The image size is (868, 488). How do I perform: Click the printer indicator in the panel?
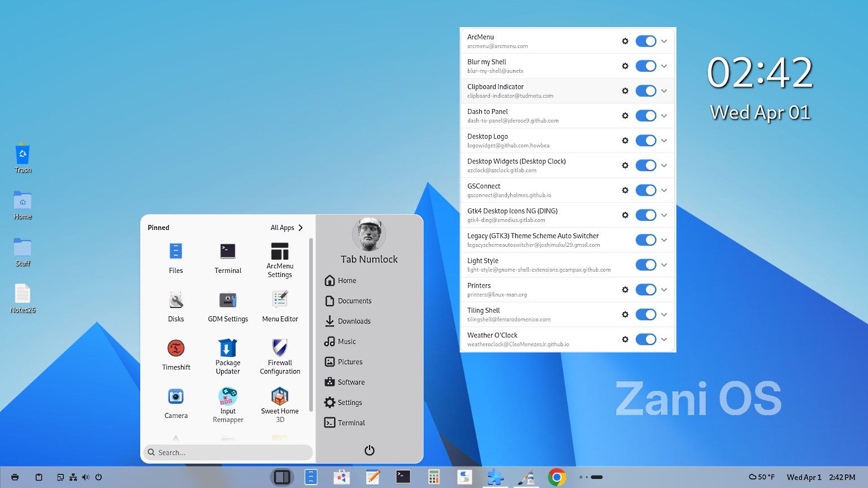tap(15, 477)
